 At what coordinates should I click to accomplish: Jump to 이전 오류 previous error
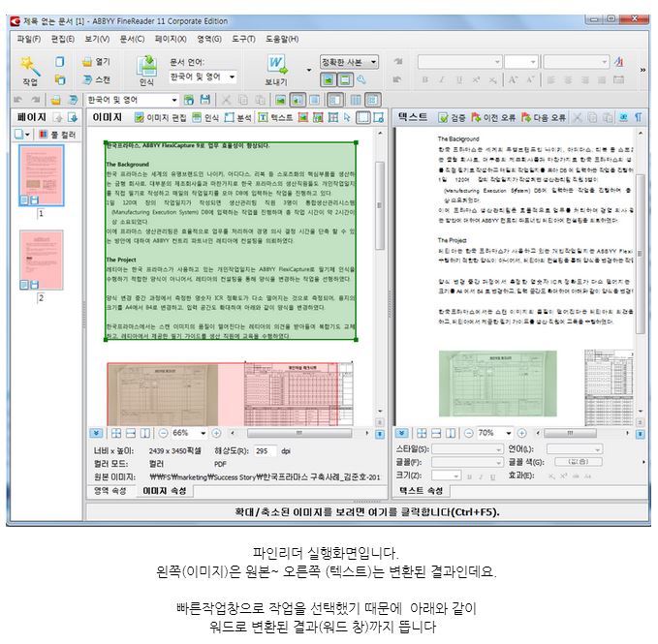click(493, 118)
